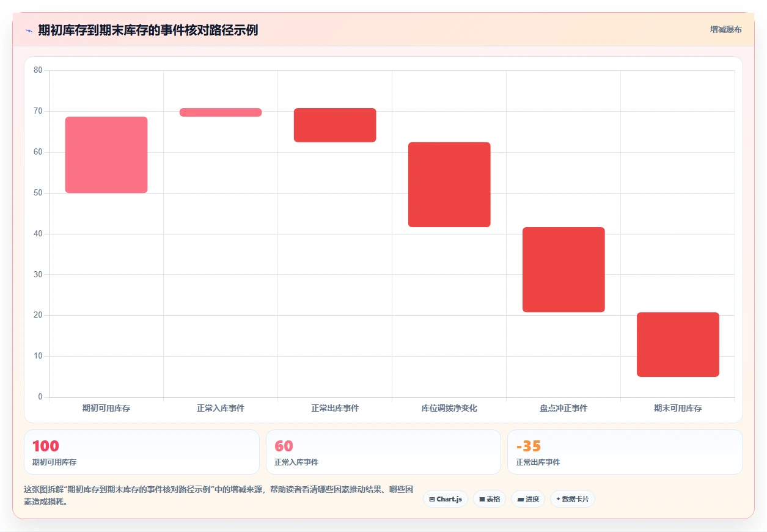This screenshot has width=767, height=532.
Task: Click the y-axis value 40
Action: 38,234
